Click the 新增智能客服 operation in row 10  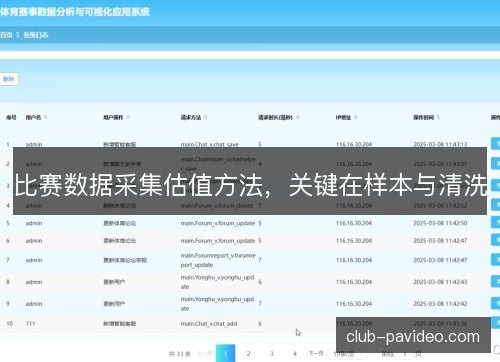pos(119,324)
